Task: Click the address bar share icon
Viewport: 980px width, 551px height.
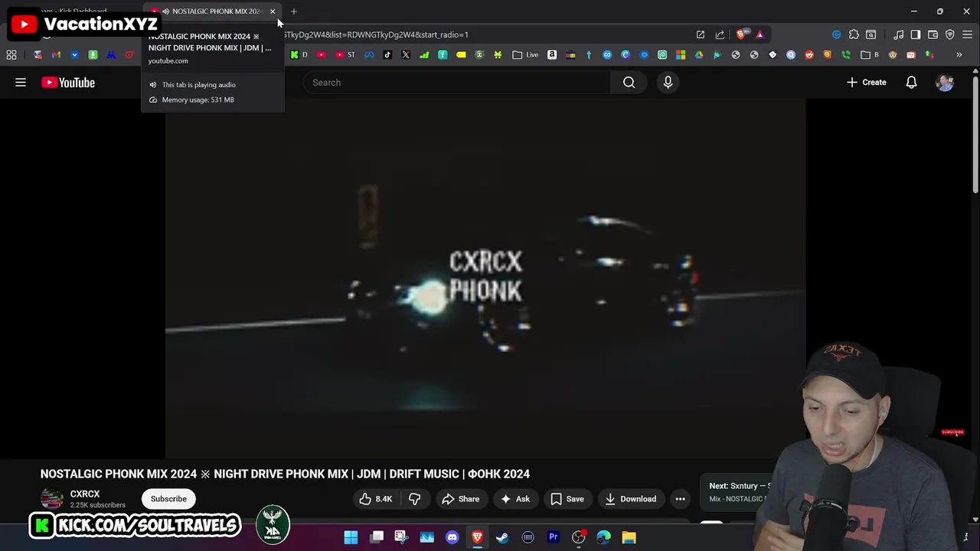Action: coord(720,34)
